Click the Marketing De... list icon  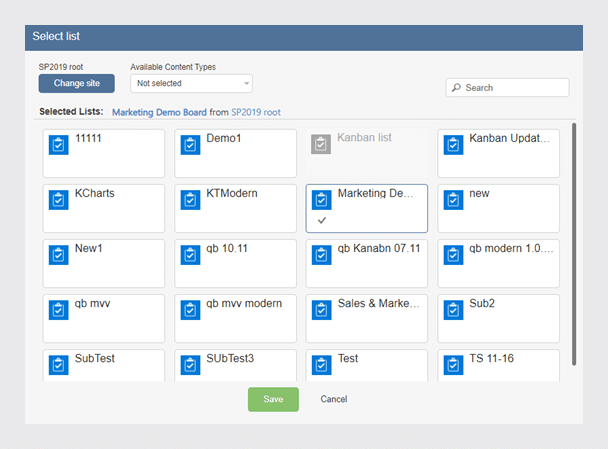(x=321, y=200)
